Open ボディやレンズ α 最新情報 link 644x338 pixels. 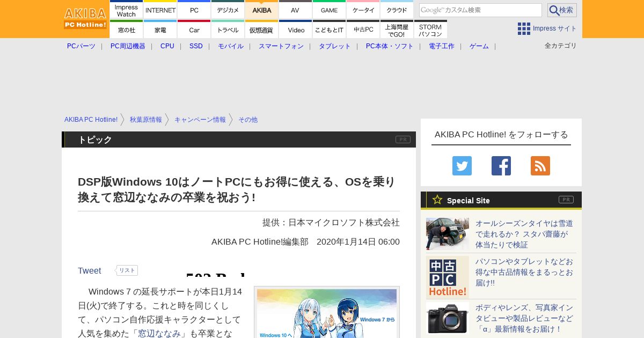(524, 318)
